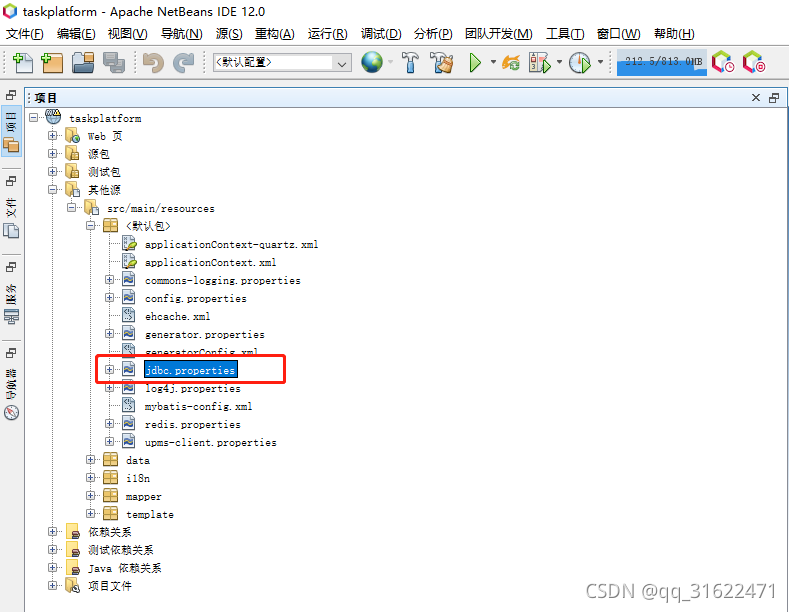Image resolution: width=789 pixels, height=612 pixels.
Task: Collapse the src/main/resources node
Action: pyautogui.click(x=71, y=207)
